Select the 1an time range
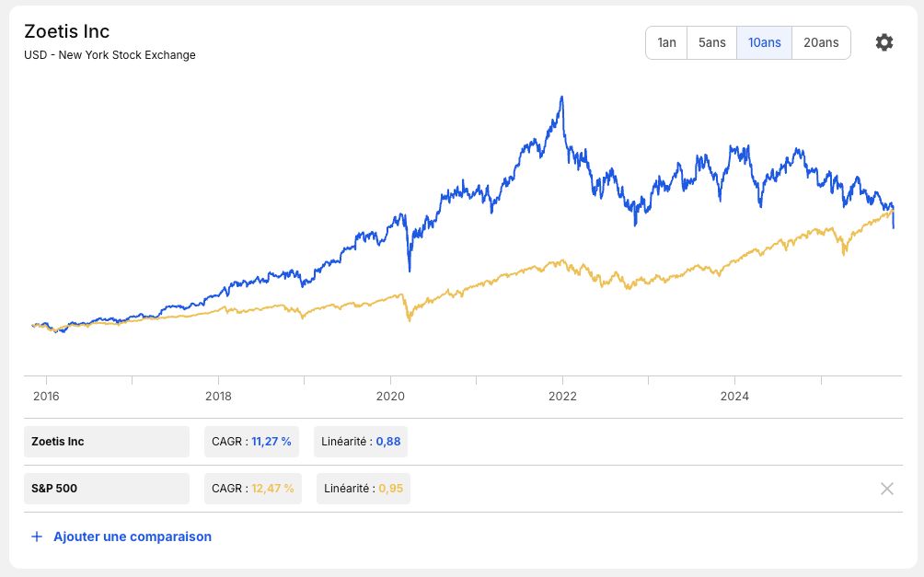The width and height of the screenshot is (924, 577). point(666,42)
